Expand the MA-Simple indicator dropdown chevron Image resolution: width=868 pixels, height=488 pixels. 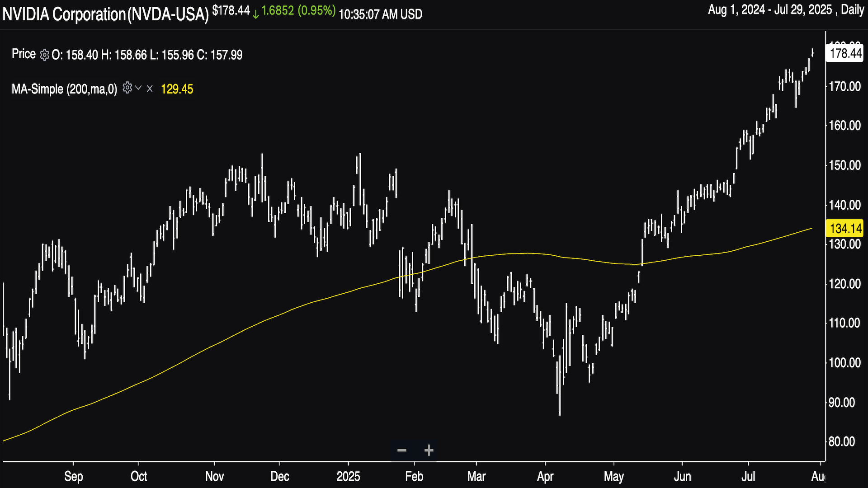click(139, 88)
